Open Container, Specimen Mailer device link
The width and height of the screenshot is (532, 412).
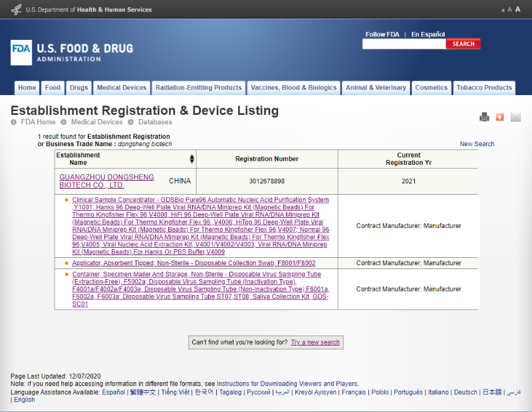pyautogui.click(x=201, y=289)
